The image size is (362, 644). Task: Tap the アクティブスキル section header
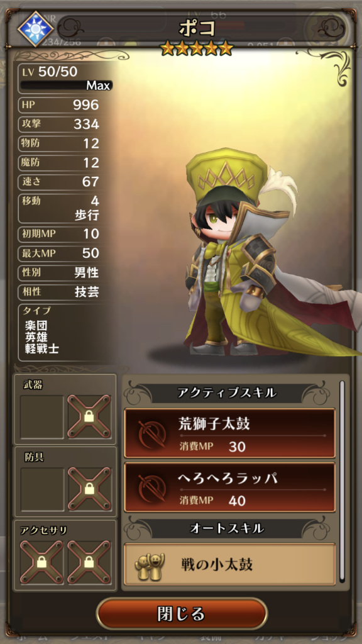[227, 393]
